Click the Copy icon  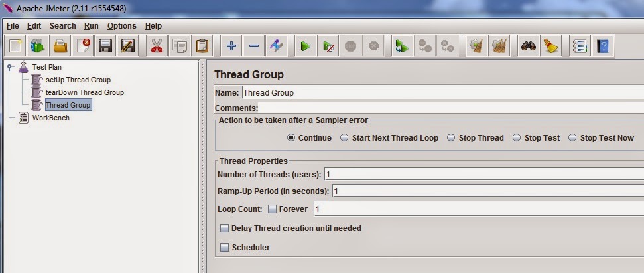(180, 46)
